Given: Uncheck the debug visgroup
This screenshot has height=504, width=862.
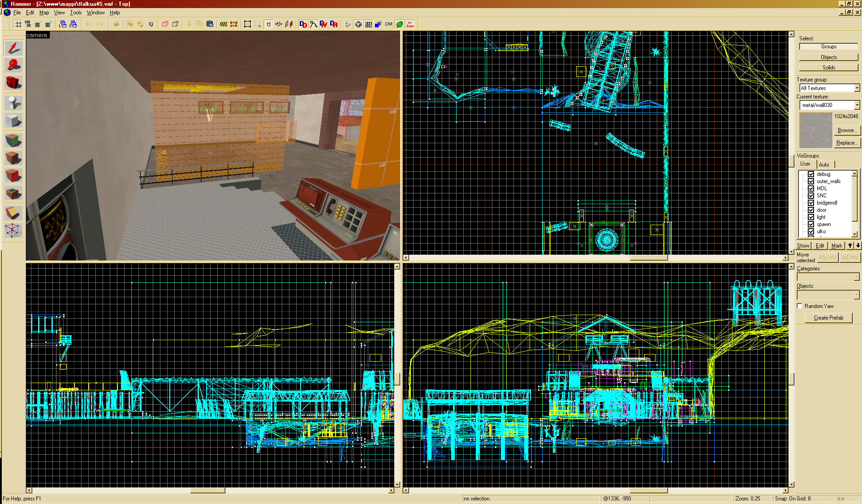Looking at the screenshot, I should tap(811, 174).
